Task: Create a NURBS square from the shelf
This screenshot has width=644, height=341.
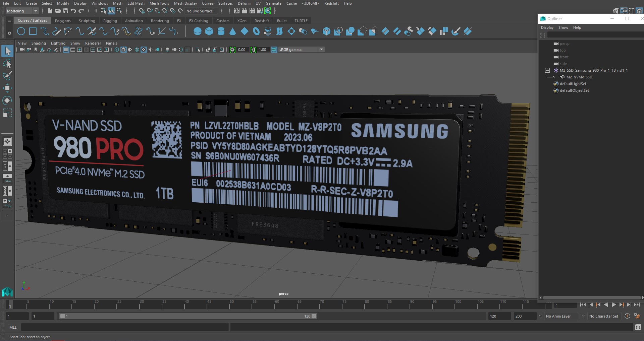Action: point(33,31)
